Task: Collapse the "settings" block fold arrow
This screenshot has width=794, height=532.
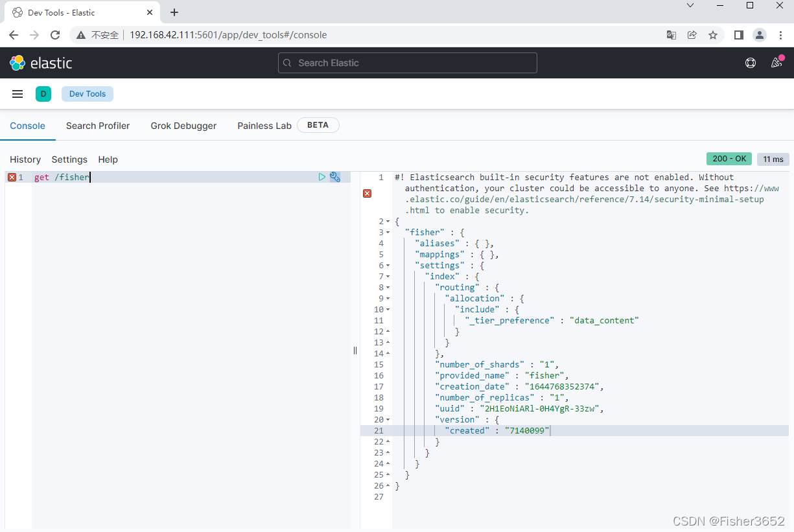Action: tap(388, 266)
